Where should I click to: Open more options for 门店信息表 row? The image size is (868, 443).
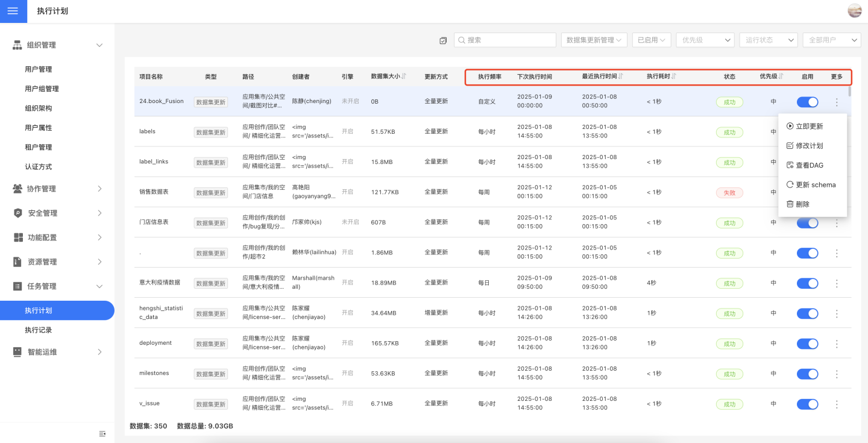click(837, 223)
